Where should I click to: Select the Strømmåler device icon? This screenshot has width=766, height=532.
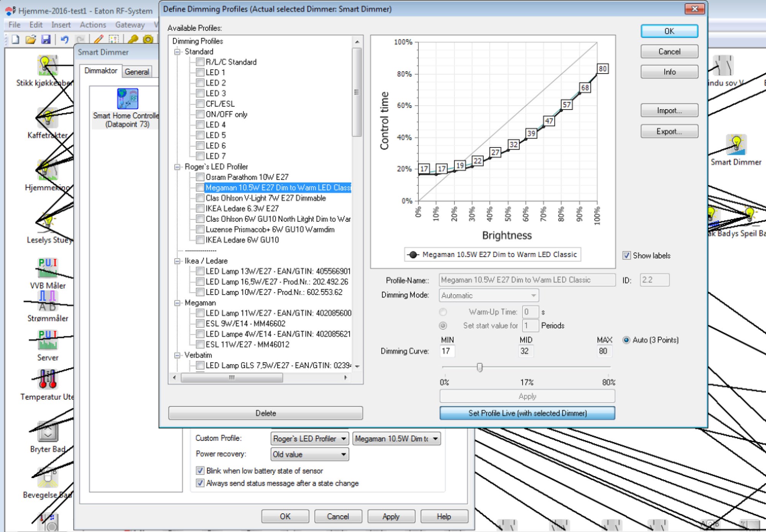pyautogui.click(x=47, y=301)
